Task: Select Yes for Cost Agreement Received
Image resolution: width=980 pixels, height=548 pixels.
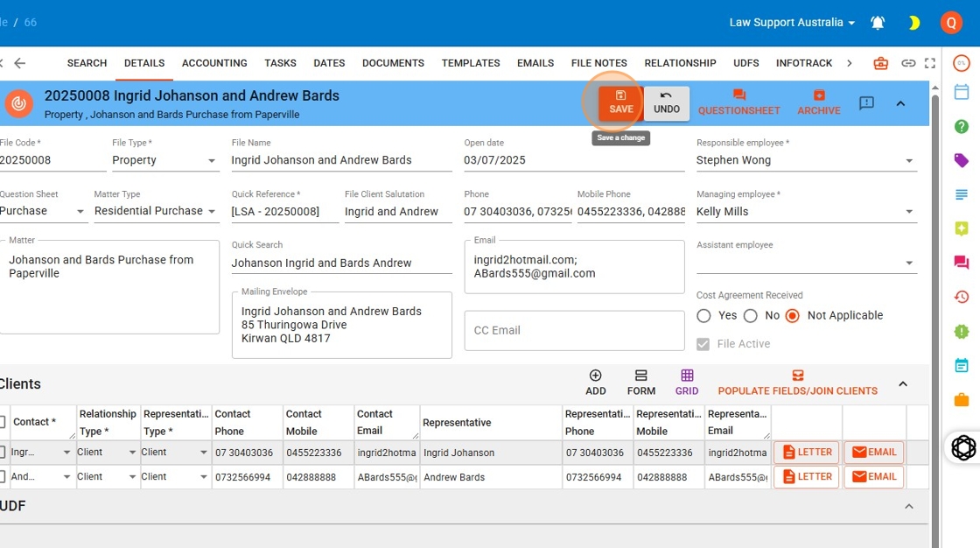Action: coord(704,316)
